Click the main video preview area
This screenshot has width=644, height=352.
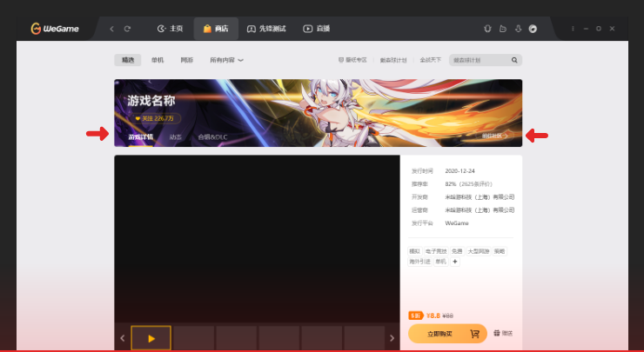tap(257, 239)
